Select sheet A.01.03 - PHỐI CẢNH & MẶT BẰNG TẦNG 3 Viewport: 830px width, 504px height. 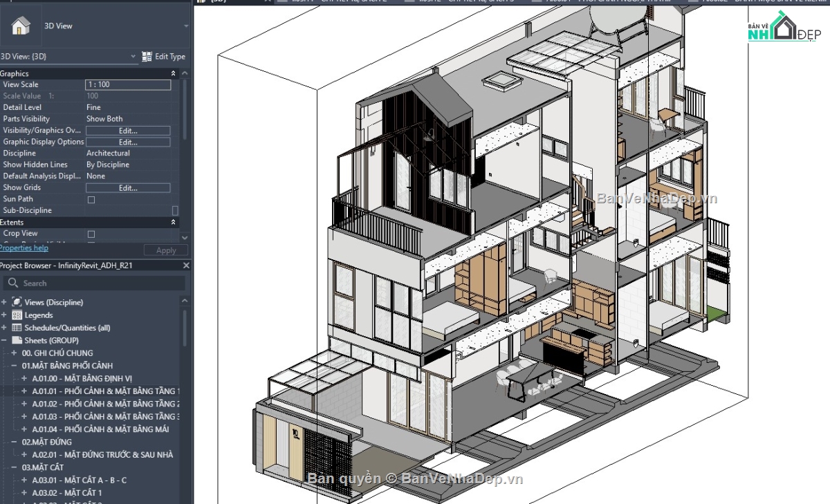[x=106, y=416]
